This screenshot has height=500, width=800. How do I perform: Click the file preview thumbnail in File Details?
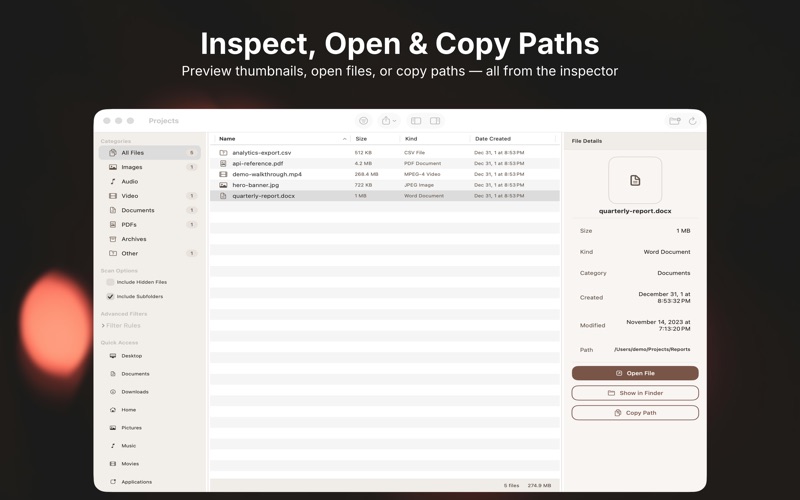(x=635, y=180)
